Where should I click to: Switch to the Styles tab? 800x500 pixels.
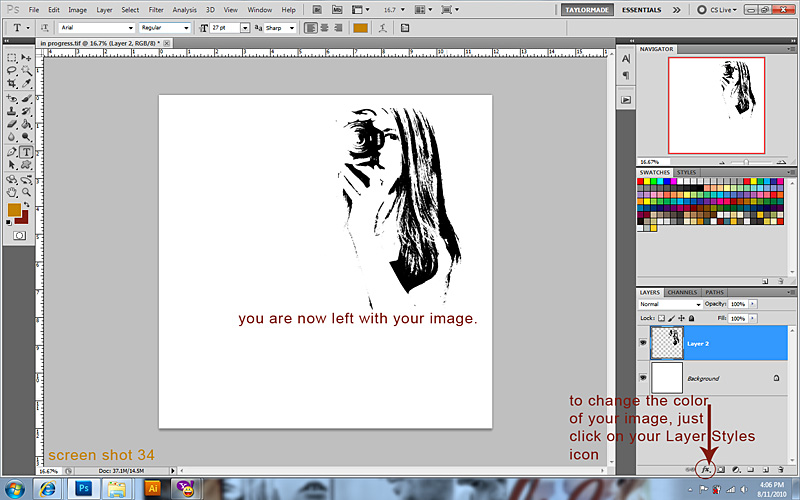pos(686,172)
